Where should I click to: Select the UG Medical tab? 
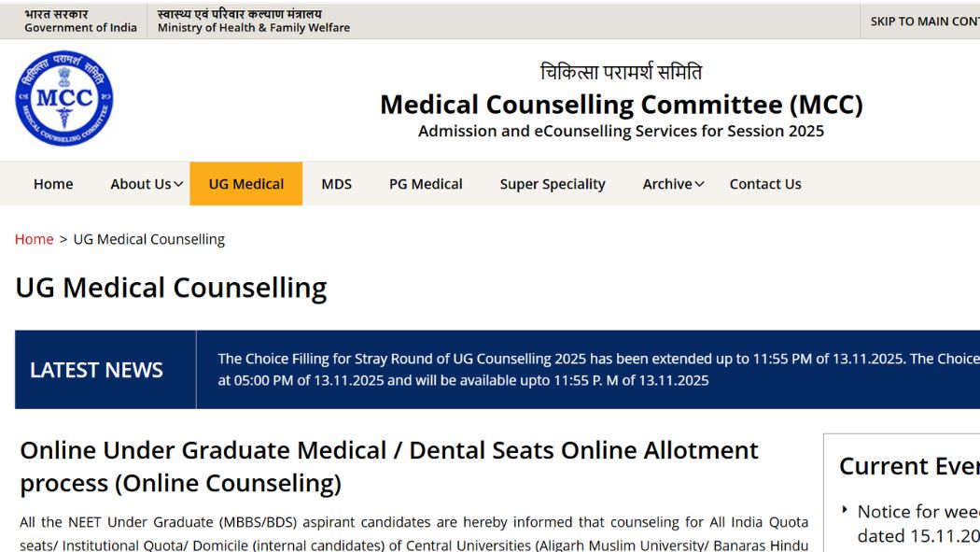[246, 184]
